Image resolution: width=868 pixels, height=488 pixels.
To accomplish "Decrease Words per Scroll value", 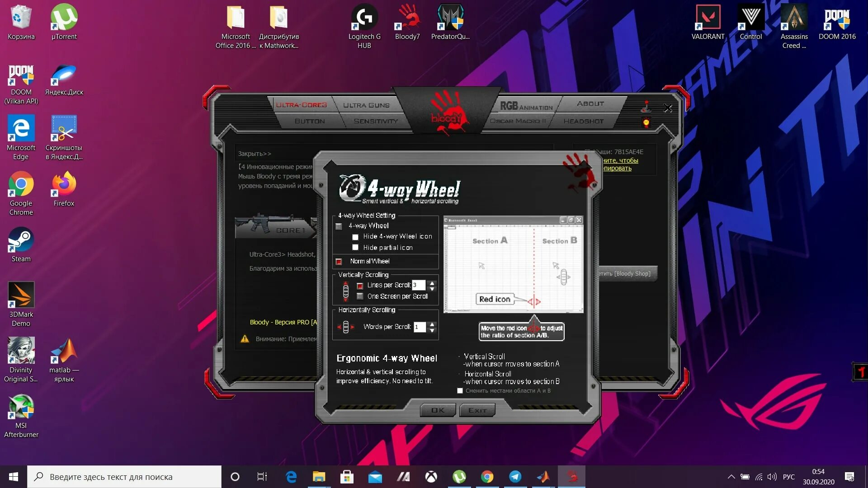I will click(x=432, y=330).
